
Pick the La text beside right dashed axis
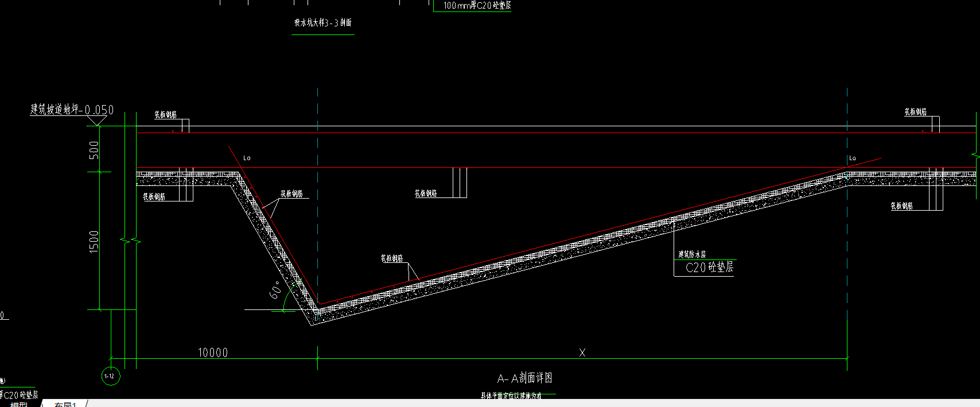[853, 158]
